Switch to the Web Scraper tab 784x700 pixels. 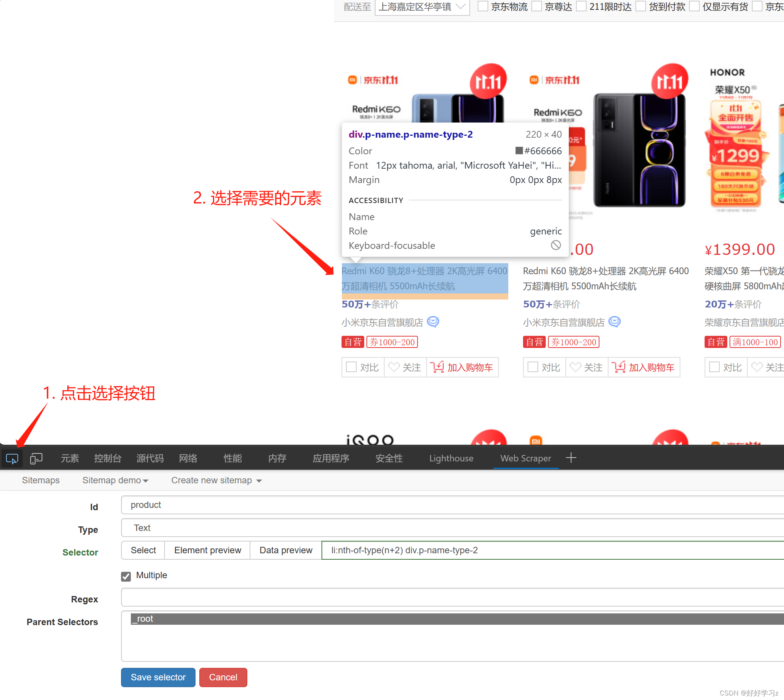coord(525,458)
